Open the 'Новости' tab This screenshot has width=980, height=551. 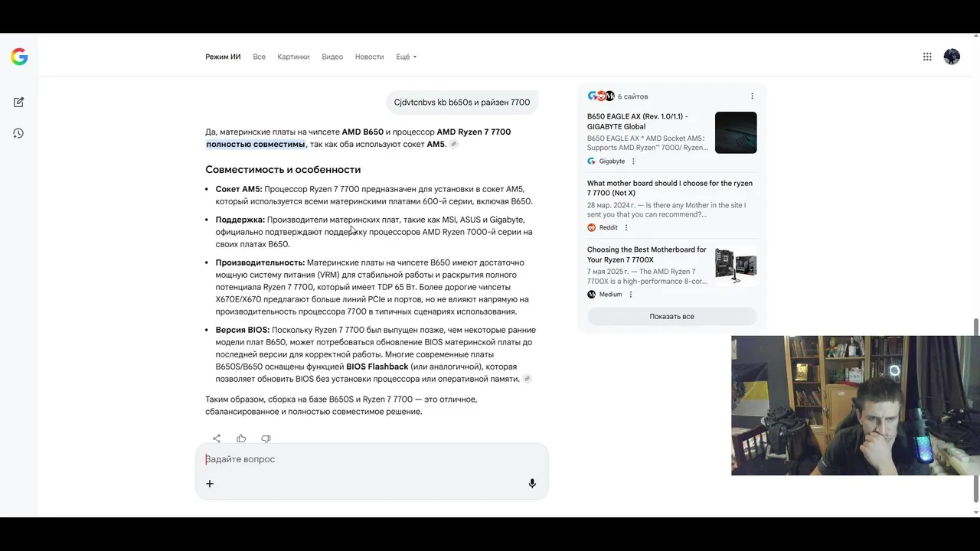click(x=370, y=57)
